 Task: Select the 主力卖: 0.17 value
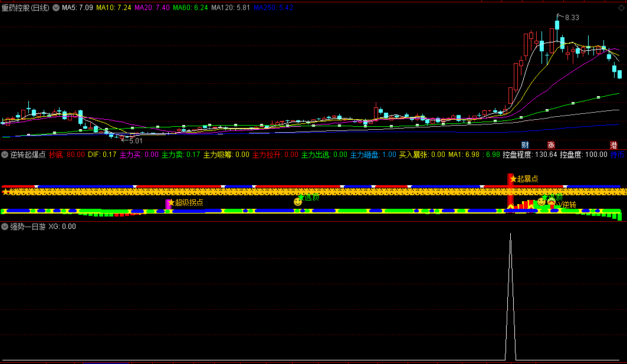[x=180, y=155]
